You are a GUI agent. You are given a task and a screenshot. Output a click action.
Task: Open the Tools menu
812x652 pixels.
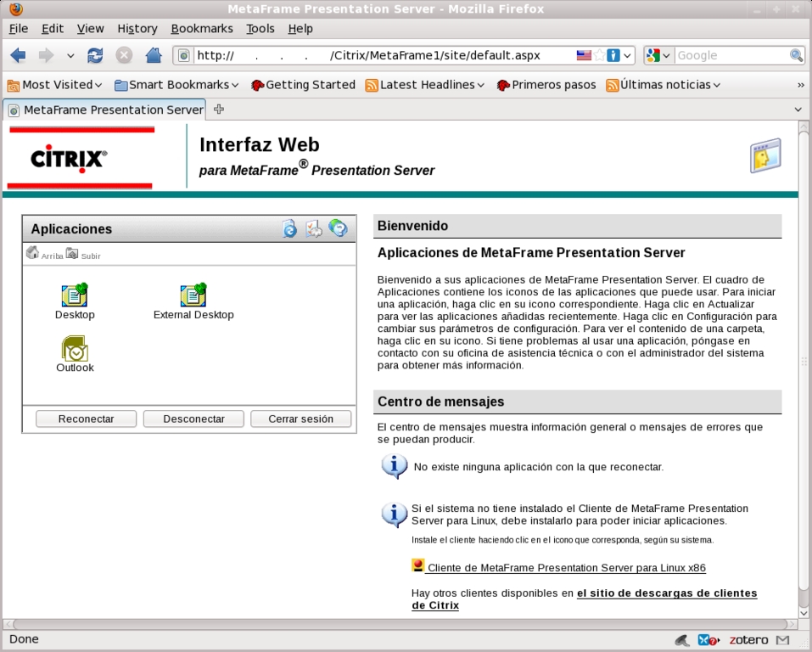pos(260,28)
